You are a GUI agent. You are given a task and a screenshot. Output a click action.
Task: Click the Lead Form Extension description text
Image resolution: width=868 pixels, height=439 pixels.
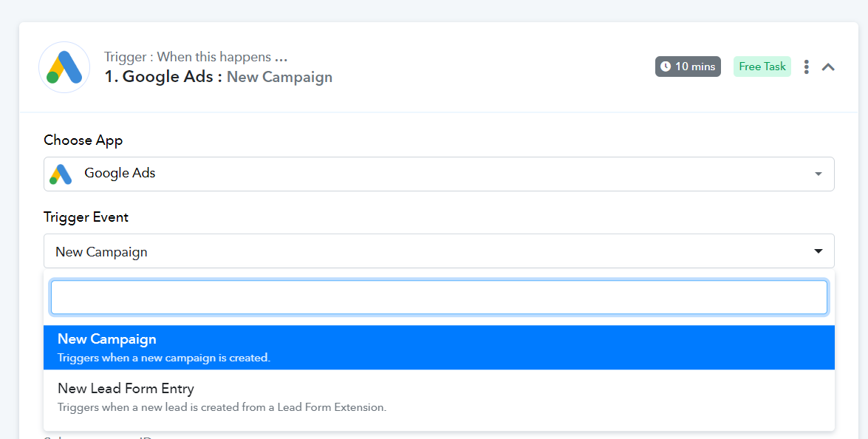pyautogui.click(x=222, y=407)
